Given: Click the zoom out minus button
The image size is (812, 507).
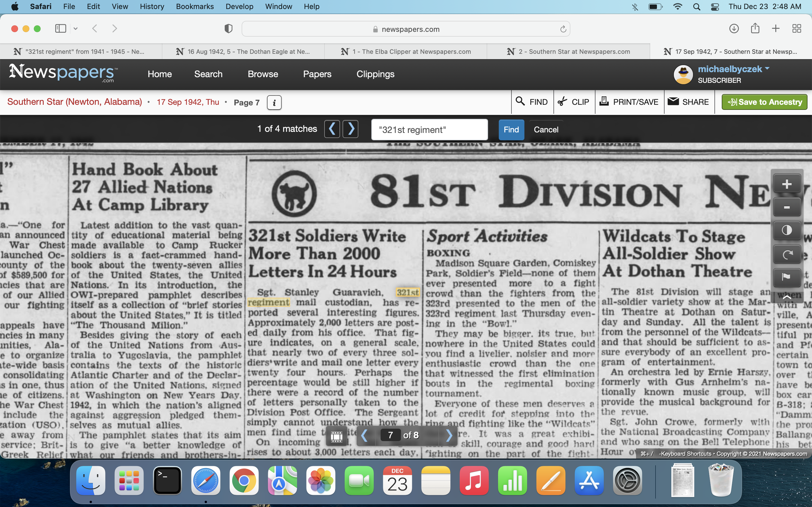Looking at the screenshot, I should coord(787,208).
